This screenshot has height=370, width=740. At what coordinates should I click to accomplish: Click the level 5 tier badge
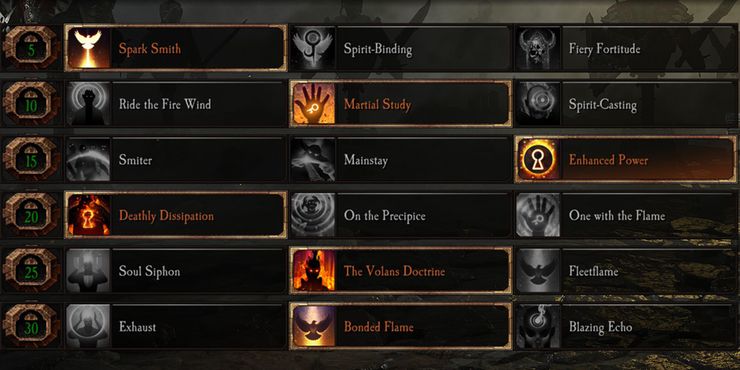31,49
